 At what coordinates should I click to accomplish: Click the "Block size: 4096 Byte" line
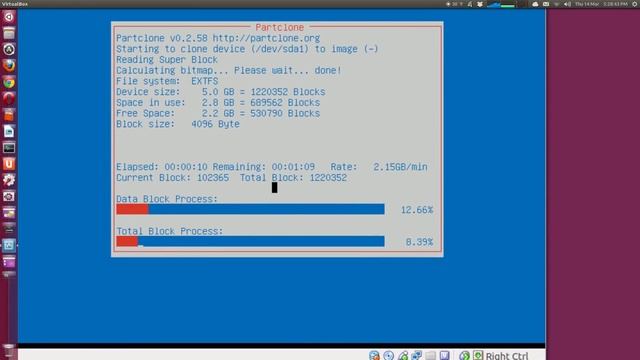tap(178, 124)
